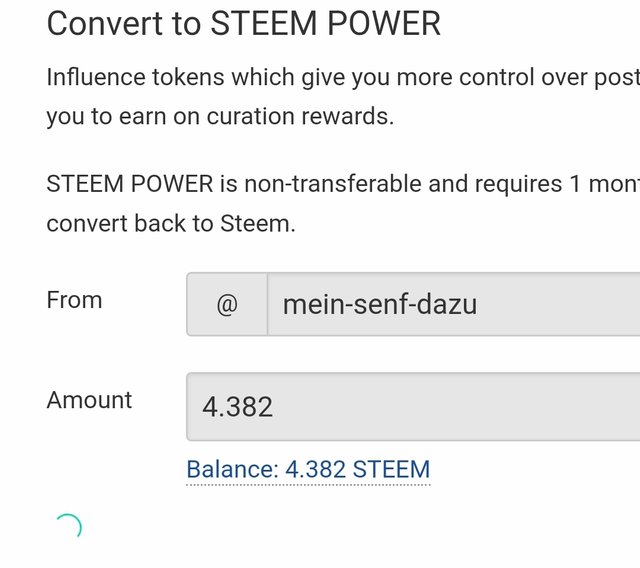The width and height of the screenshot is (640, 568).
Task: Click the words STEEM POWER is in second paragraph
Action: 142,184
